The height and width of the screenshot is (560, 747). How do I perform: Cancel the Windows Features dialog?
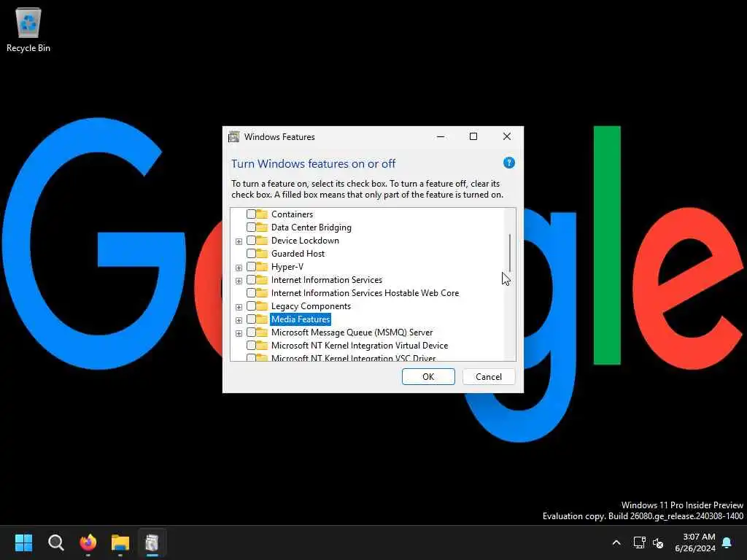[x=488, y=376]
